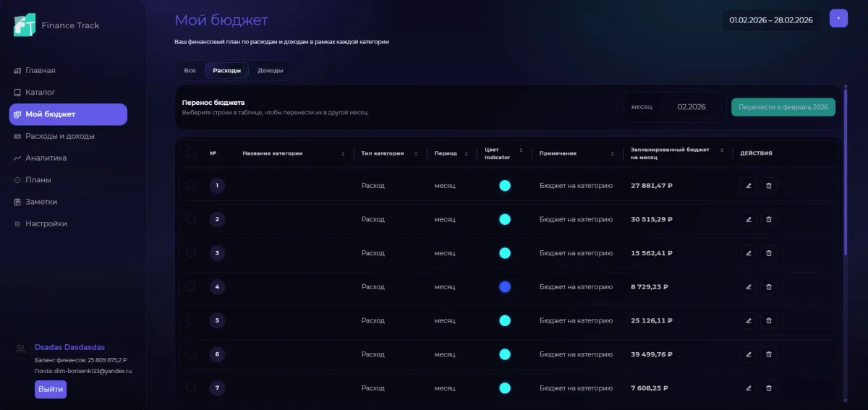
Task: Open Настройки in the sidebar
Action: click(68, 223)
